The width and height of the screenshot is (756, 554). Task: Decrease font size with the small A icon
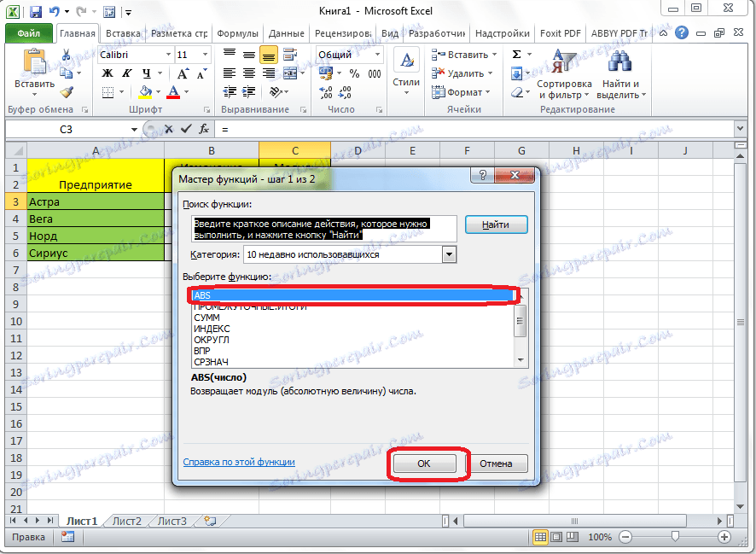[201, 73]
